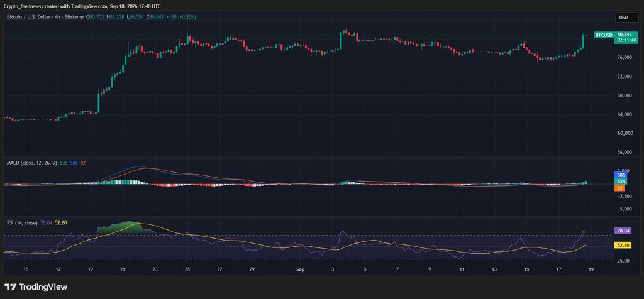Click the 11 date marker on time axis
Image resolution: width=644 pixels, height=299 pixels.
tap(462, 269)
